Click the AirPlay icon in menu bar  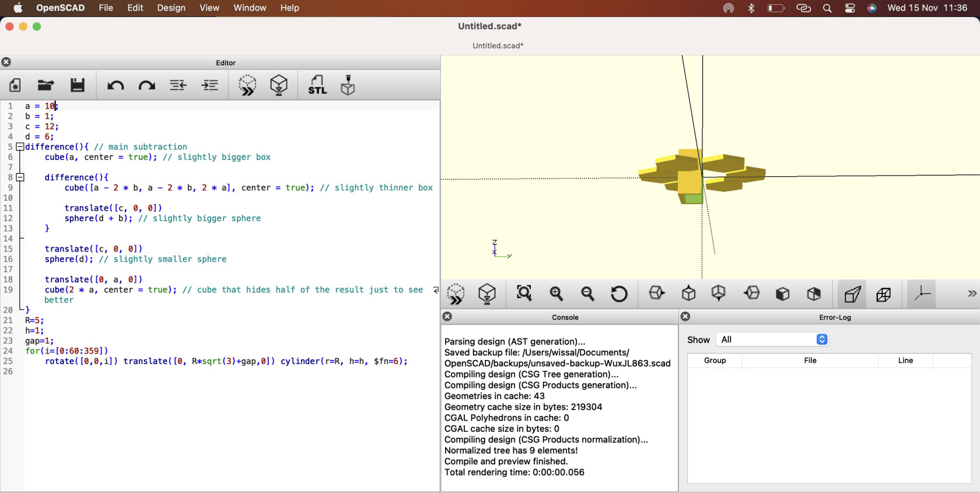point(729,8)
